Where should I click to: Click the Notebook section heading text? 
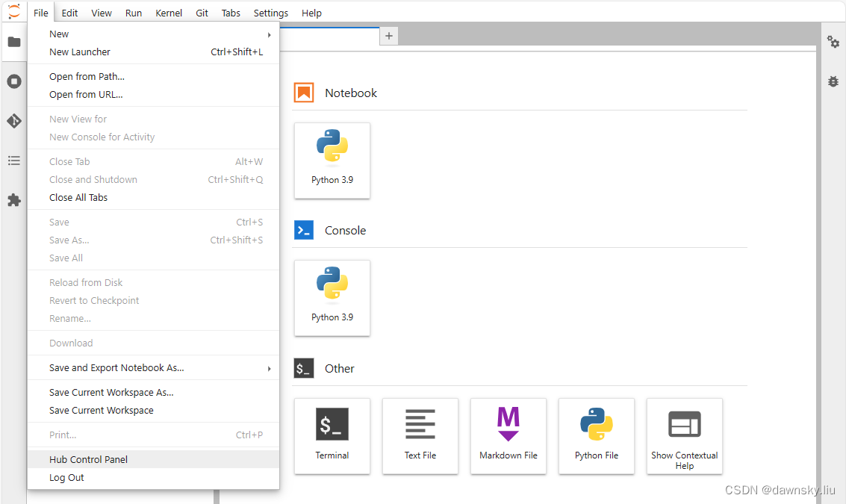(351, 93)
